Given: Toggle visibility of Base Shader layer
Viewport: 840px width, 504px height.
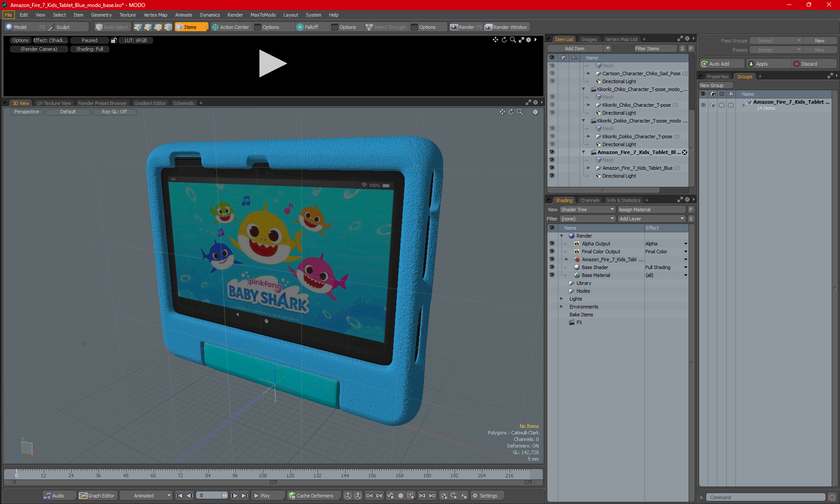Looking at the screenshot, I should pyautogui.click(x=552, y=267).
